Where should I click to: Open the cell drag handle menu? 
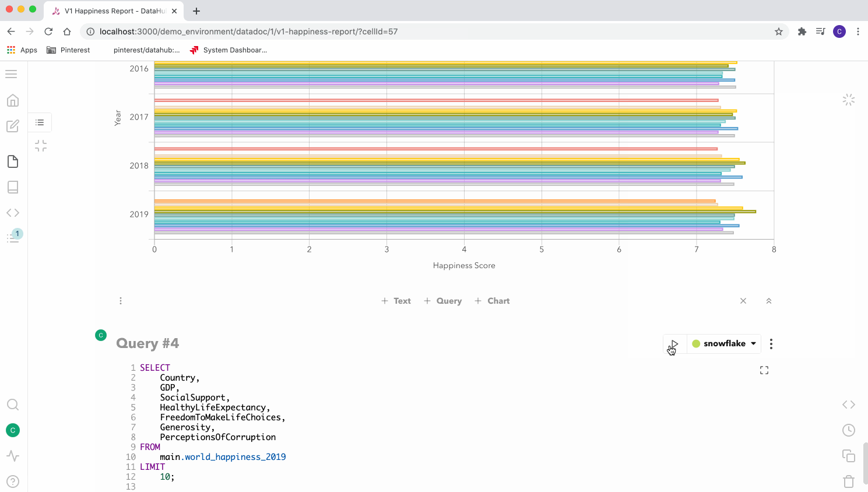click(121, 301)
